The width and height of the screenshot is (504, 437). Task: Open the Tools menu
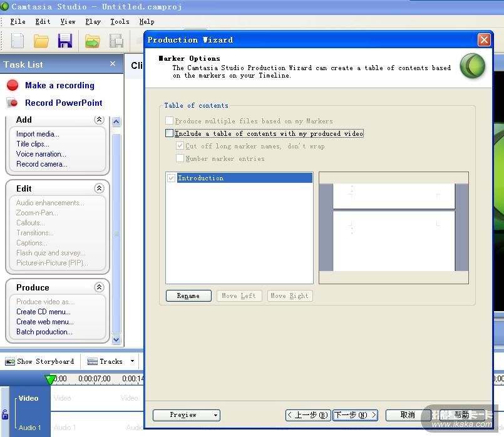(120, 21)
